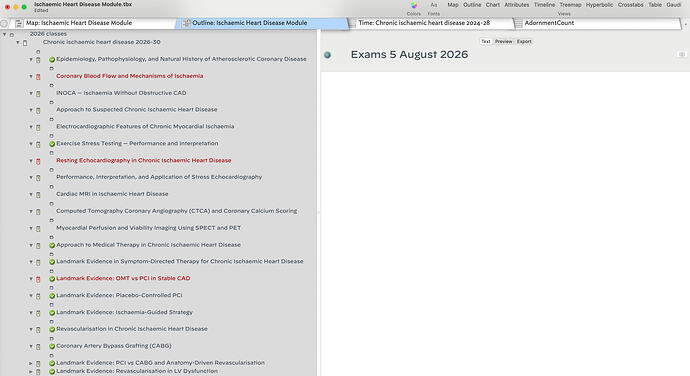Click the red note icon for Resting Echocardiography

pos(38,161)
